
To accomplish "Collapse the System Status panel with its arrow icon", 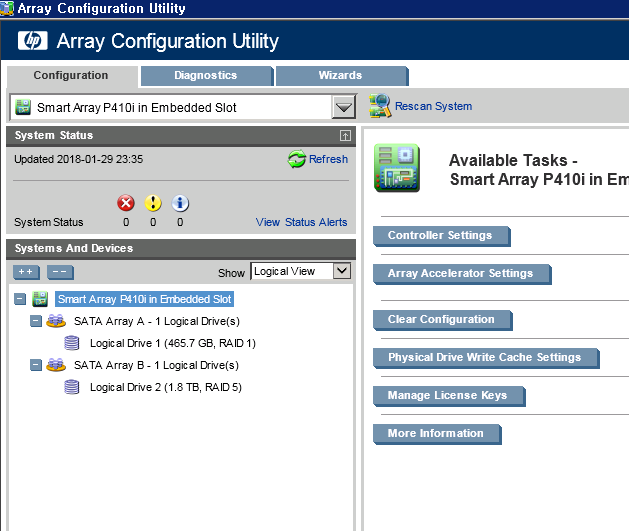I will [x=345, y=136].
